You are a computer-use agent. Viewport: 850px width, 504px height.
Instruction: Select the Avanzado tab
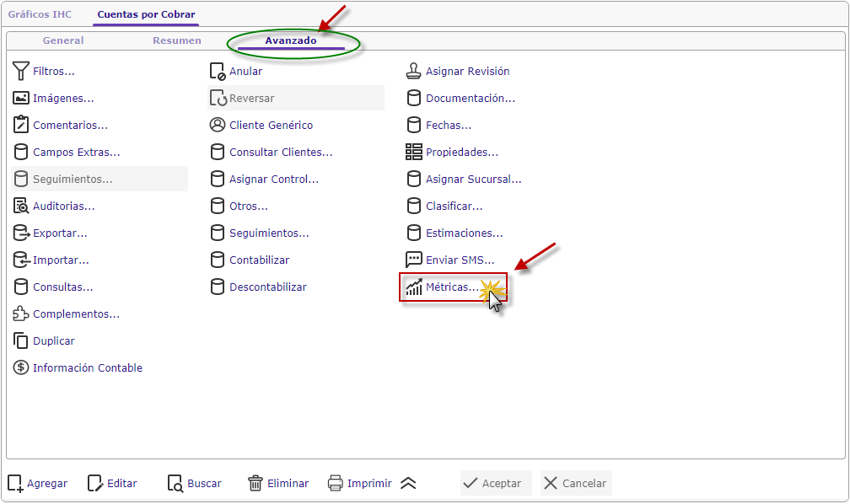coord(291,40)
